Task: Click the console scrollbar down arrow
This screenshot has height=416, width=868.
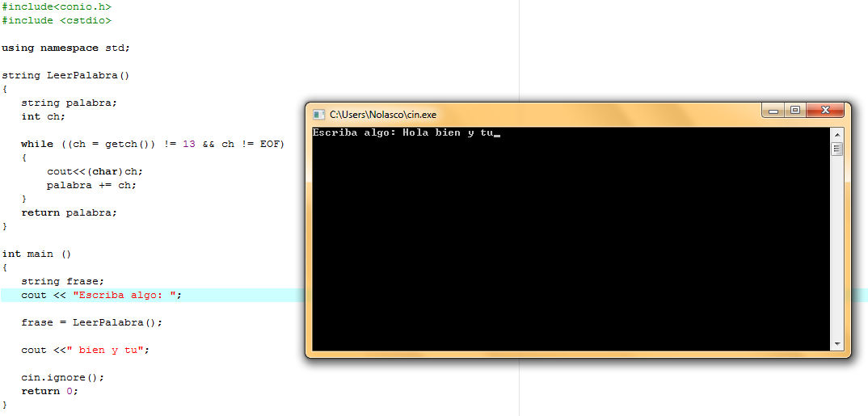Action: point(836,344)
